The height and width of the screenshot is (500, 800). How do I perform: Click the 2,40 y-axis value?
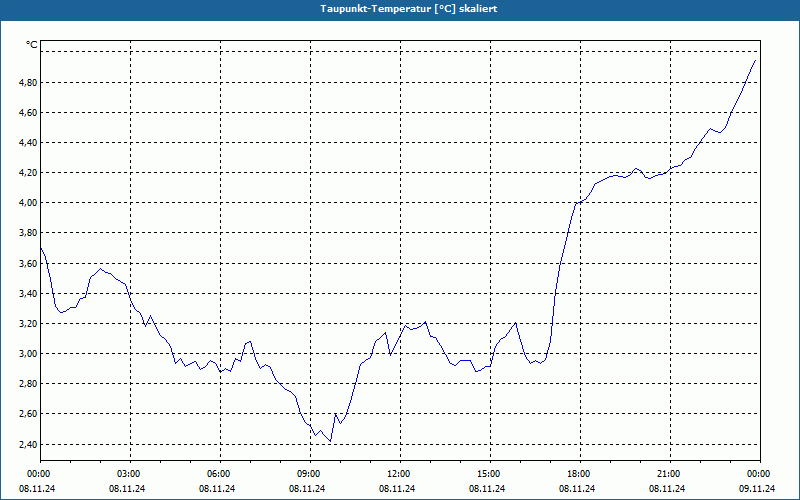(x=28, y=444)
